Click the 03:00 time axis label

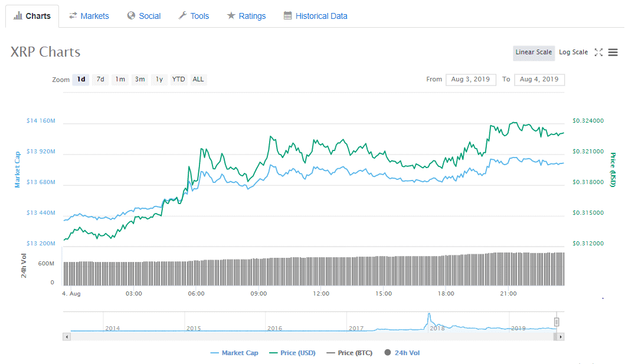click(133, 294)
